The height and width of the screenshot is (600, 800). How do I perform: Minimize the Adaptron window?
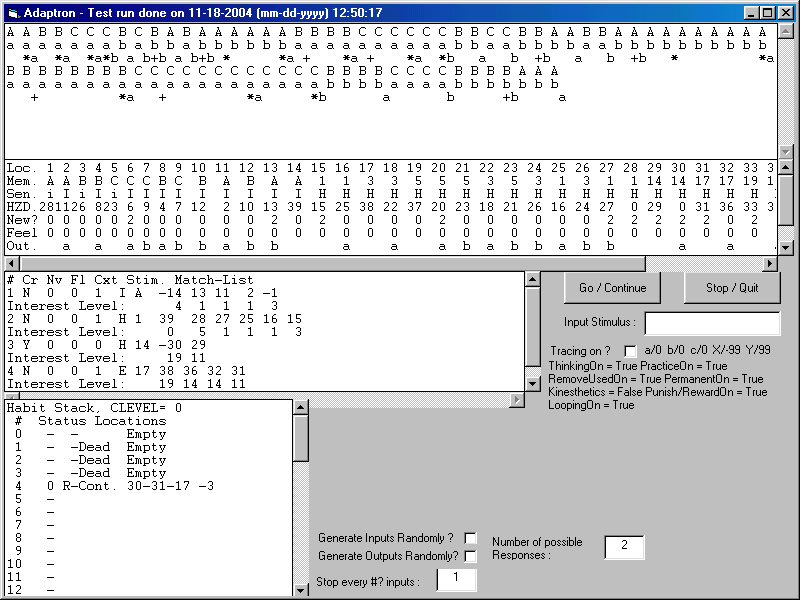751,13
